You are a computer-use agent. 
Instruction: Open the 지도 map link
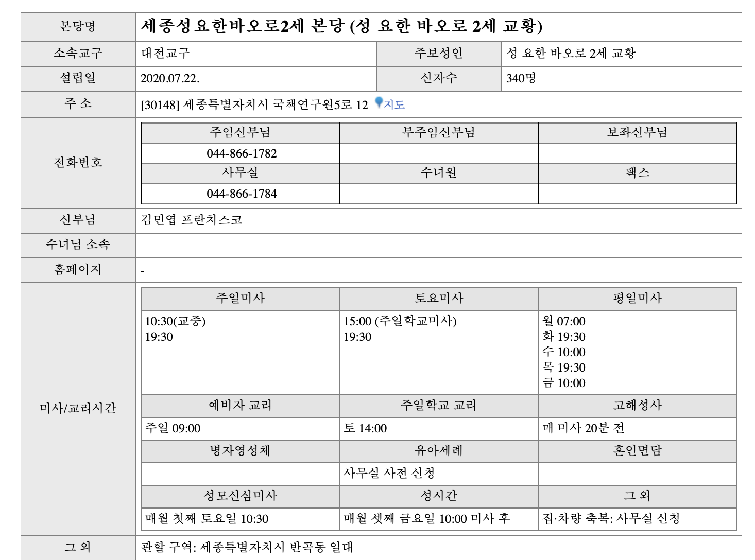[394, 104]
